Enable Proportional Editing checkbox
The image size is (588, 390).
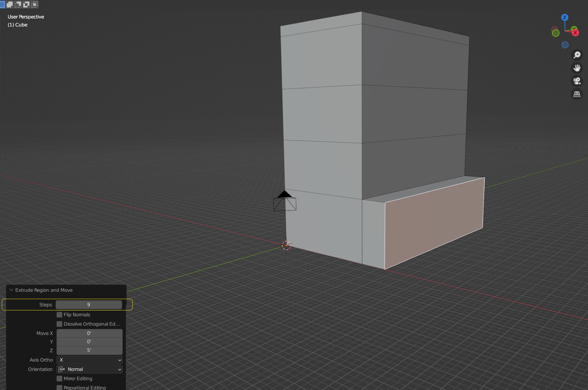click(x=59, y=387)
